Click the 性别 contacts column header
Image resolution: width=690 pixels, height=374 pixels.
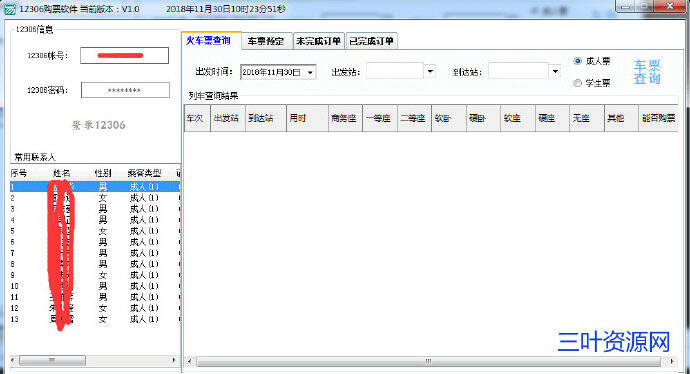click(x=103, y=173)
